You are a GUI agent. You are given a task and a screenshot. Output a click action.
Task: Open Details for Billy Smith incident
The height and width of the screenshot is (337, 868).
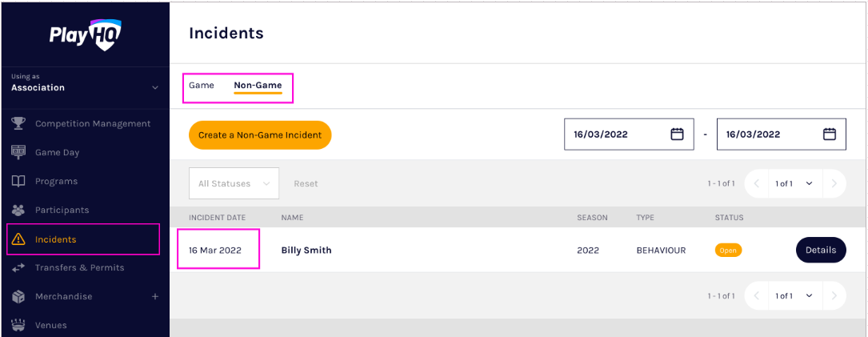820,250
